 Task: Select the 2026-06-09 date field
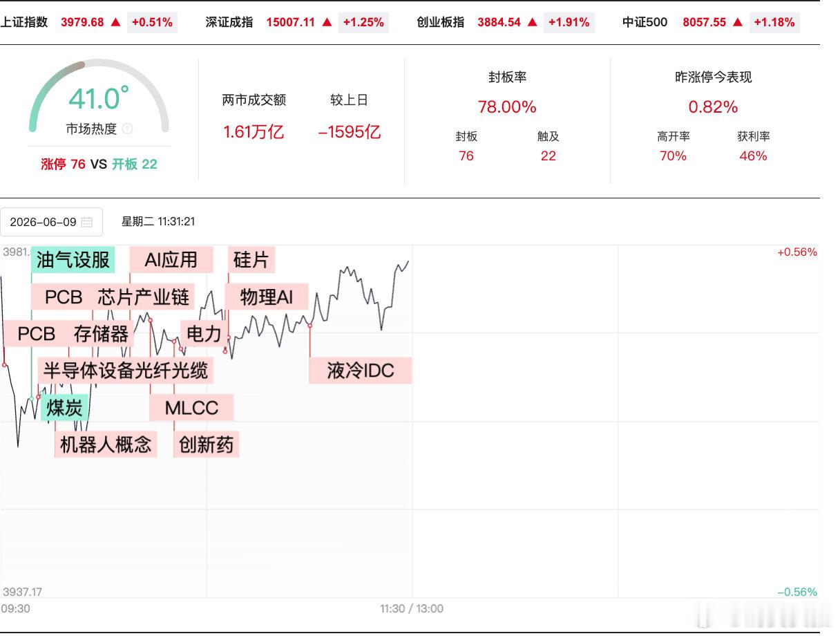coord(52,222)
